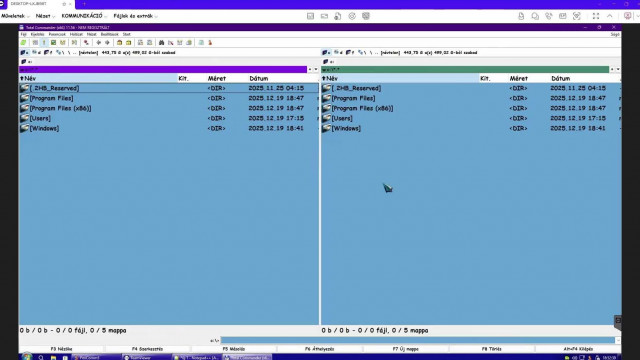
Task: Open network neighborhood icon in right drive bar
Action: [361, 53]
